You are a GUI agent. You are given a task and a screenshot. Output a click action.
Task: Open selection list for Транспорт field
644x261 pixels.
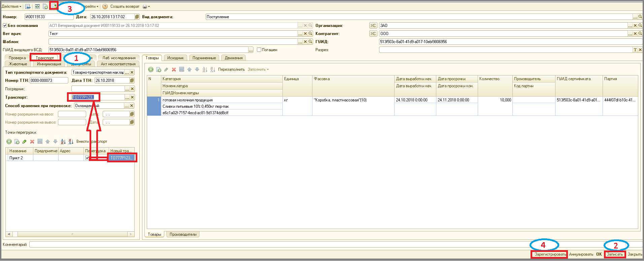pyautogui.click(x=127, y=97)
